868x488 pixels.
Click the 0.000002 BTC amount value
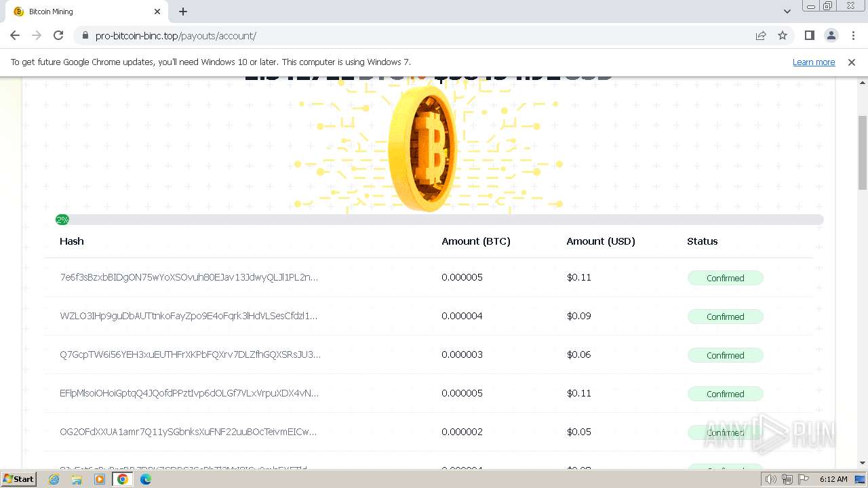pos(462,432)
